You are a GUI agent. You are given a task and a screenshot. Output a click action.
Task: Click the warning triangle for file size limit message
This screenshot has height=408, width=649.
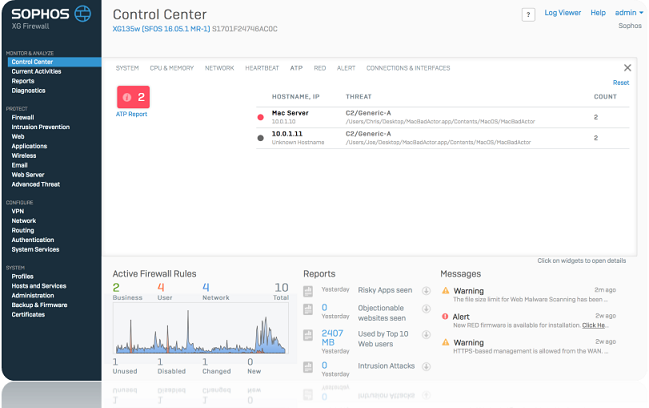445,290
